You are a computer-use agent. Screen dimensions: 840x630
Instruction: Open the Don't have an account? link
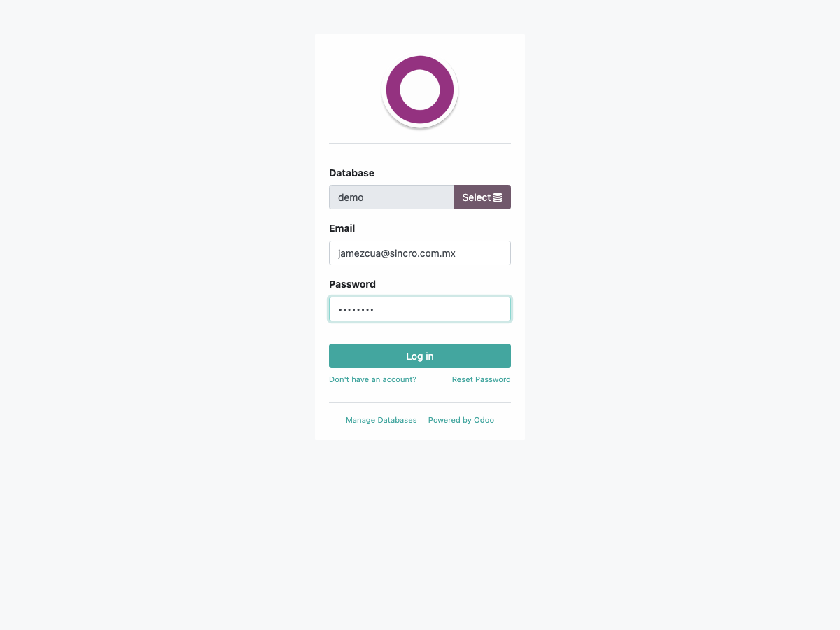coord(372,379)
